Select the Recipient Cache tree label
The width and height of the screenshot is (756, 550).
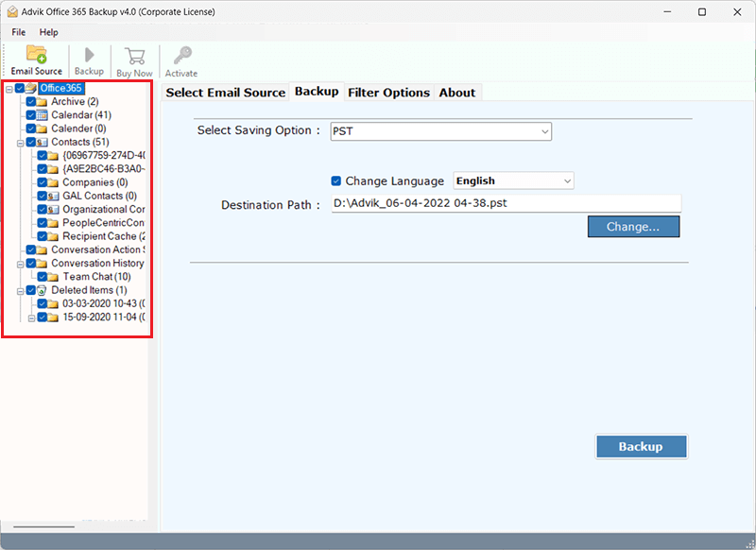(x=103, y=236)
